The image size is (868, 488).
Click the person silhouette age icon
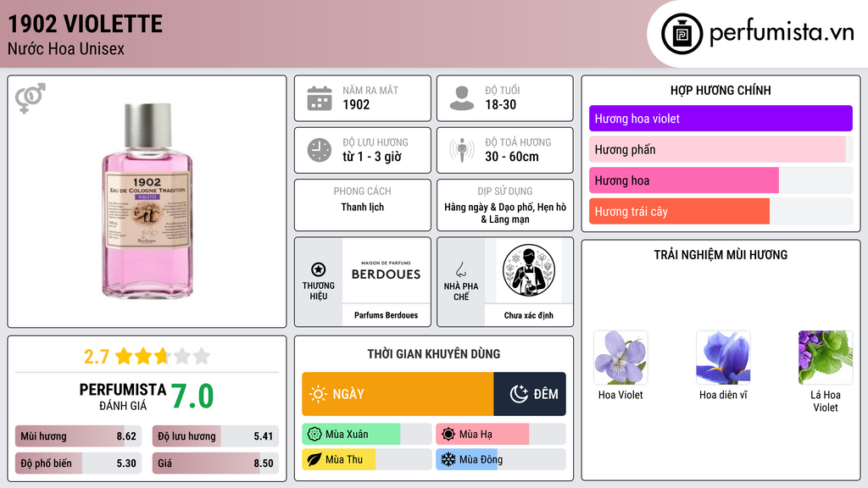click(462, 98)
